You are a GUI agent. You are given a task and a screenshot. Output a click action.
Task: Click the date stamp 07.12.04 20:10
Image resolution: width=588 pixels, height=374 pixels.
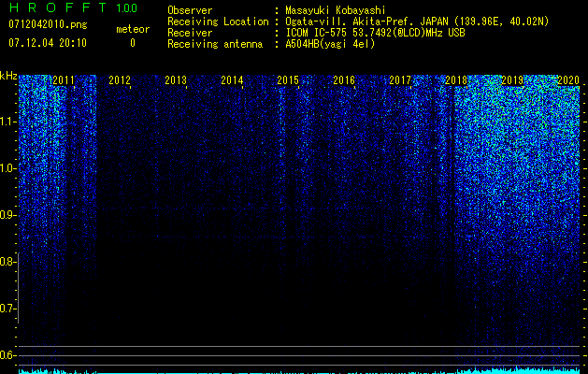coord(48,43)
